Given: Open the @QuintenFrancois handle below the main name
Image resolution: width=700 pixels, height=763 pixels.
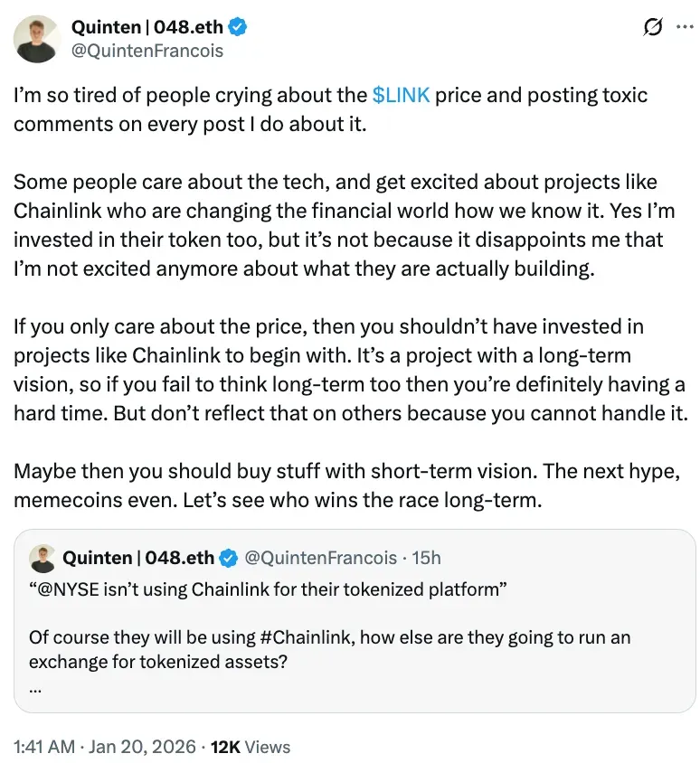Looking at the screenshot, I should pos(147,51).
